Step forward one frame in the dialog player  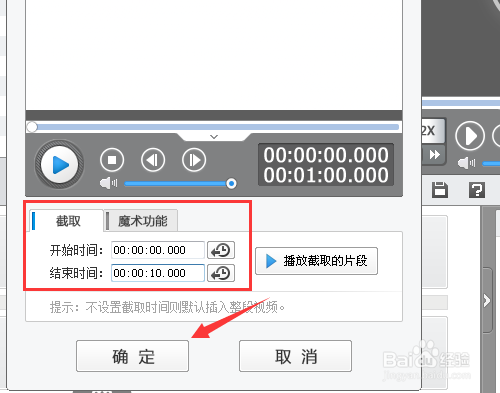pyautogui.click(x=194, y=160)
